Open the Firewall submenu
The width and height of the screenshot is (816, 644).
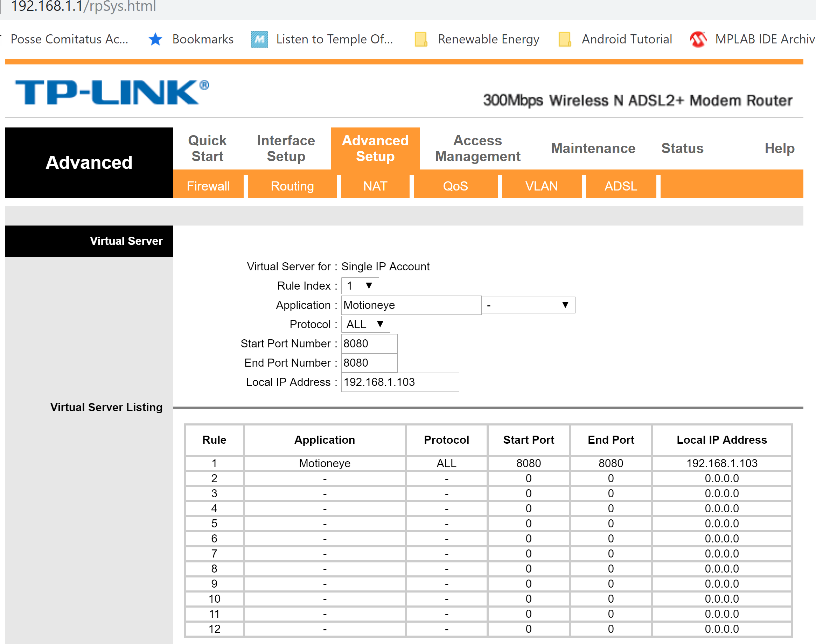point(208,186)
